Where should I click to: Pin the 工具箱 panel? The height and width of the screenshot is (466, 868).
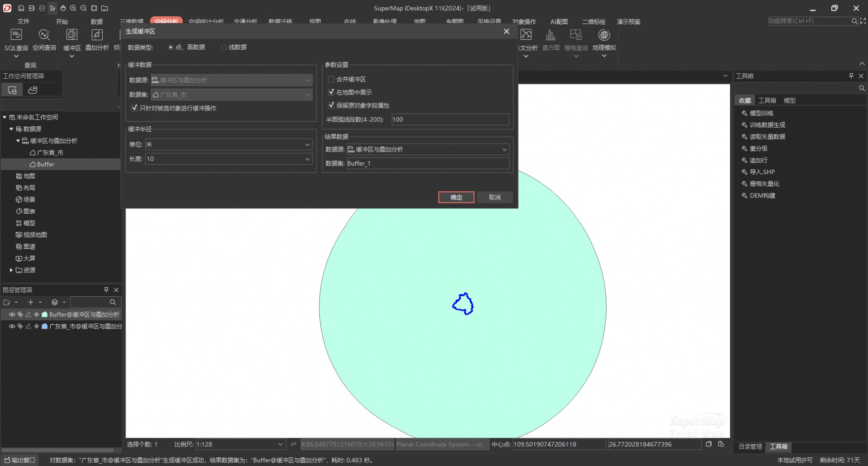pos(851,76)
